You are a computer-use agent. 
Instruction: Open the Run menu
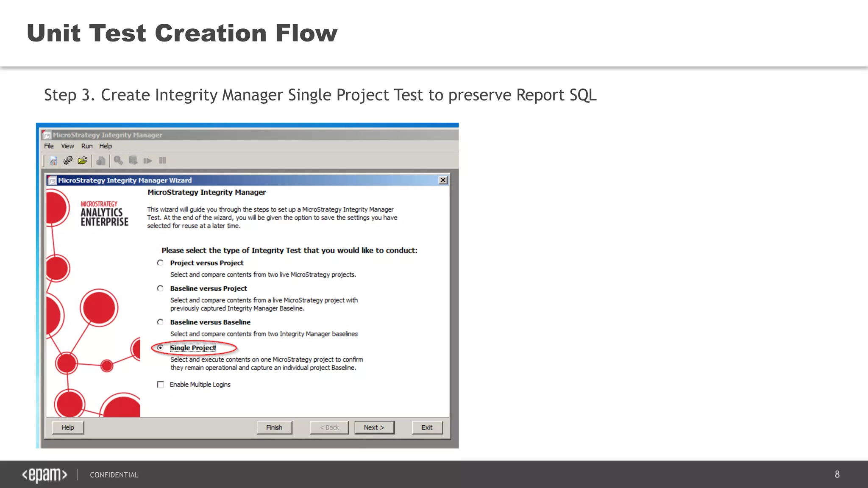click(x=87, y=146)
